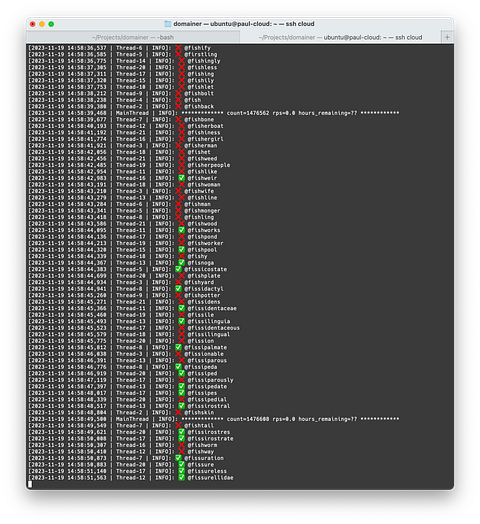Click the terminal cursor block at bottom
480x524 pixels.
click(x=30, y=484)
